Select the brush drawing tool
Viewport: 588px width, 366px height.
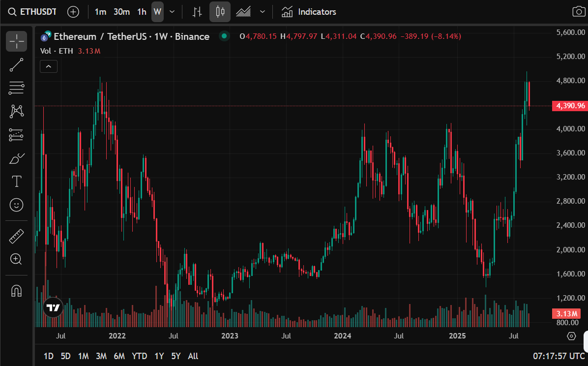pyautogui.click(x=16, y=158)
